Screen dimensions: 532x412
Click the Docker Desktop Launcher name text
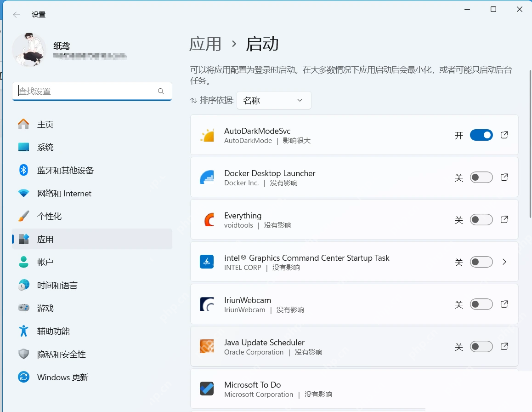(x=270, y=173)
